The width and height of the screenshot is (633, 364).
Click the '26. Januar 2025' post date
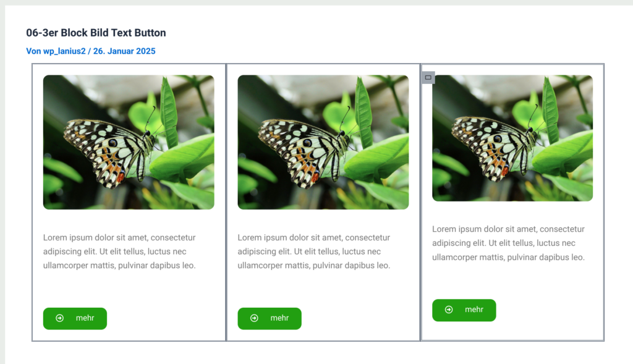pyautogui.click(x=124, y=51)
